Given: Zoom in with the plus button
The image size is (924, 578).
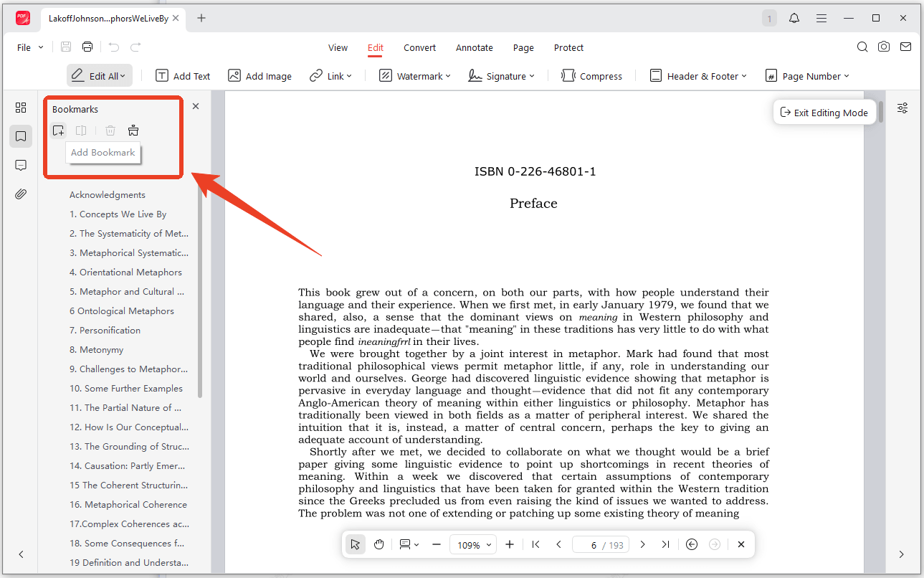Looking at the screenshot, I should [x=510, y=544].
